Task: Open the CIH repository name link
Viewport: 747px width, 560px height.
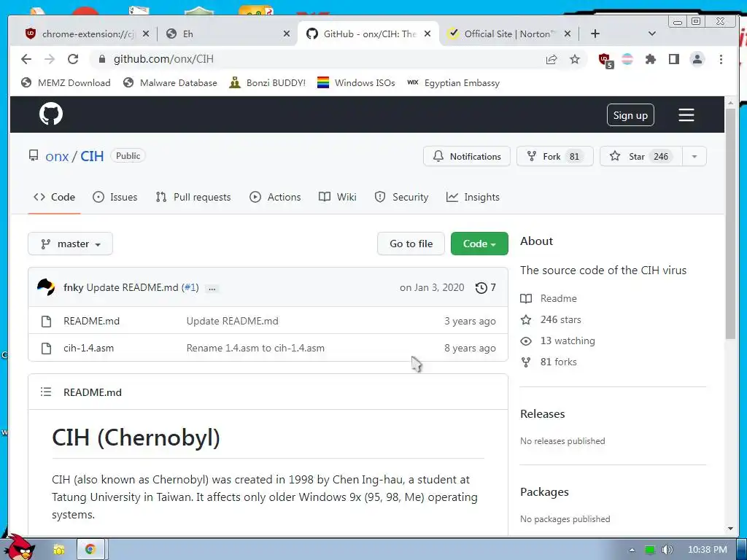Action: 92,156
